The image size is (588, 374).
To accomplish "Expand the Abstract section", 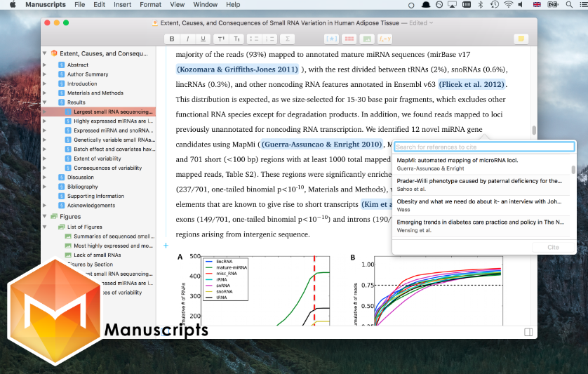I will pyautogui.click(x=45, y=65).
